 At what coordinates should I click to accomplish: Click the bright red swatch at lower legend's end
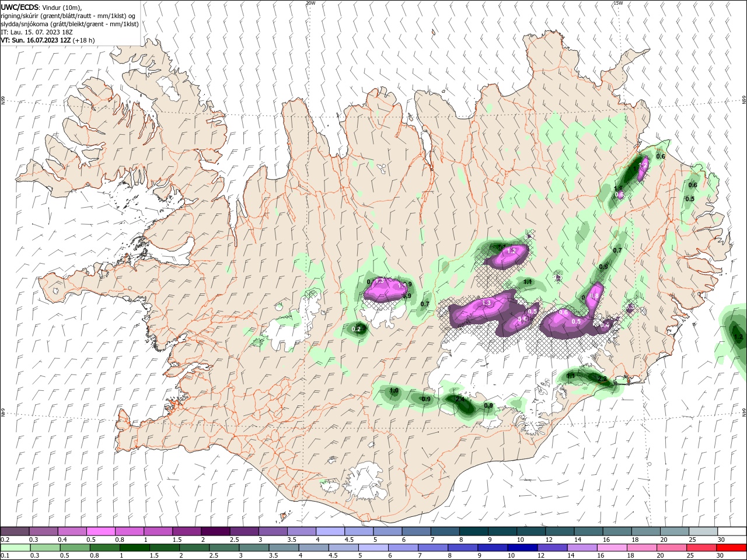pyautogui.click(x=732, y=548)
